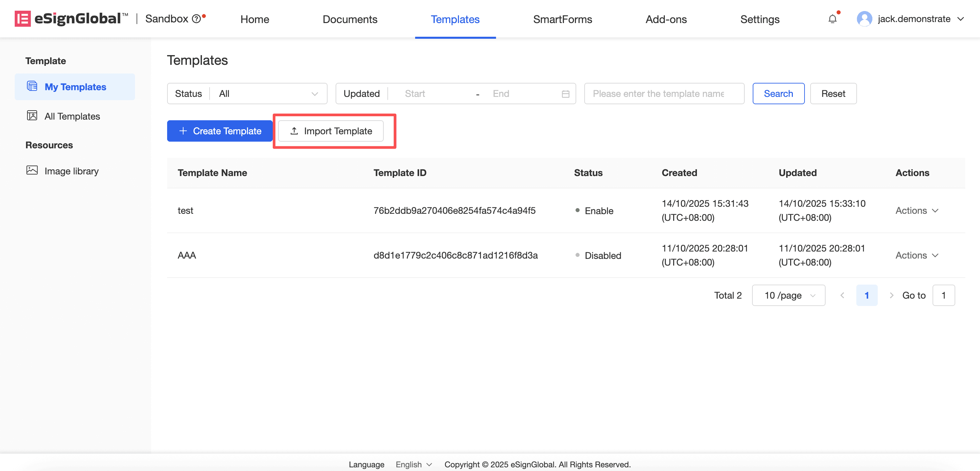Click the Image library icon in sidebar
This screenshot has width=980, height=471.
point(32,170)
